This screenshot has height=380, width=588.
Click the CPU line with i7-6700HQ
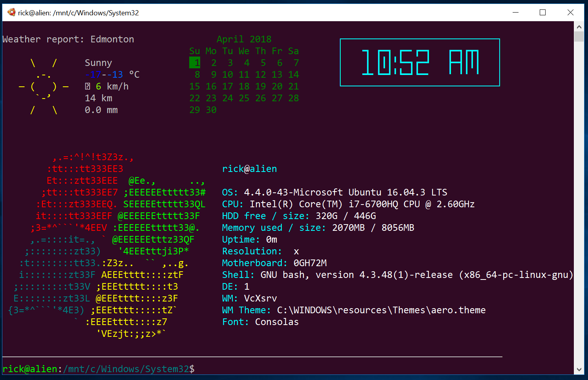349,204
